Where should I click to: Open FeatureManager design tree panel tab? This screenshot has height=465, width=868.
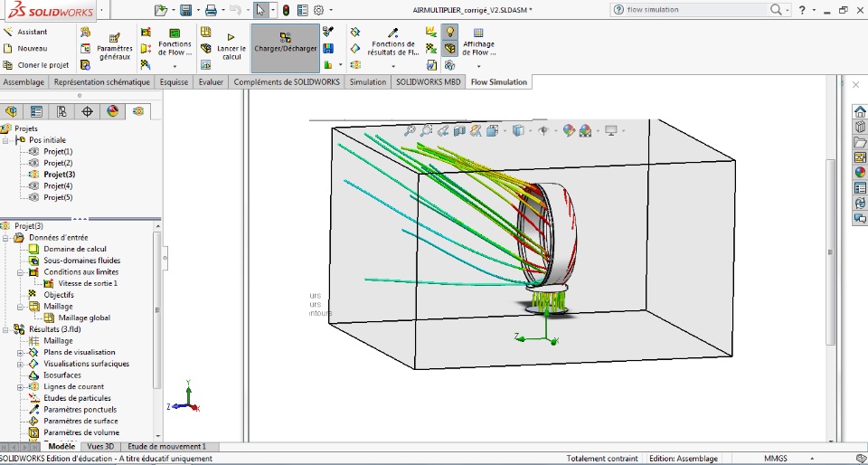pyautogui.click(x=11, y=111)
